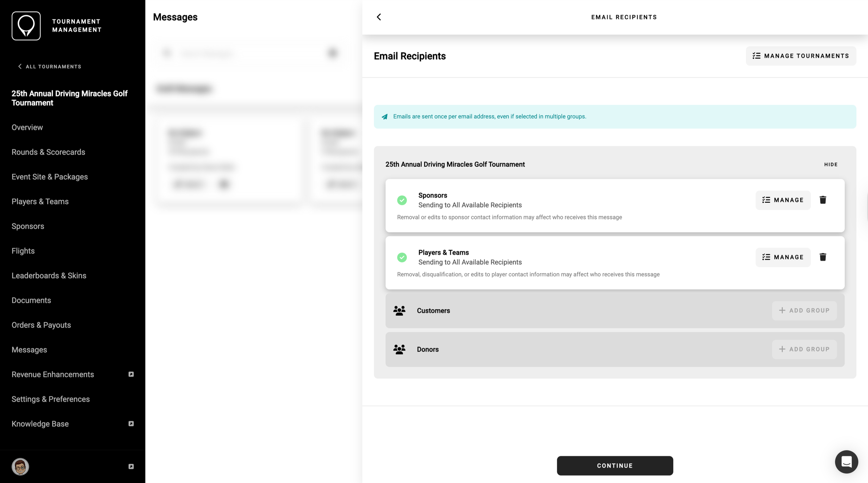Click the 'Email Recipients' section heading
Viewport: 868px width, 483px height.
(x=410, y=56)
